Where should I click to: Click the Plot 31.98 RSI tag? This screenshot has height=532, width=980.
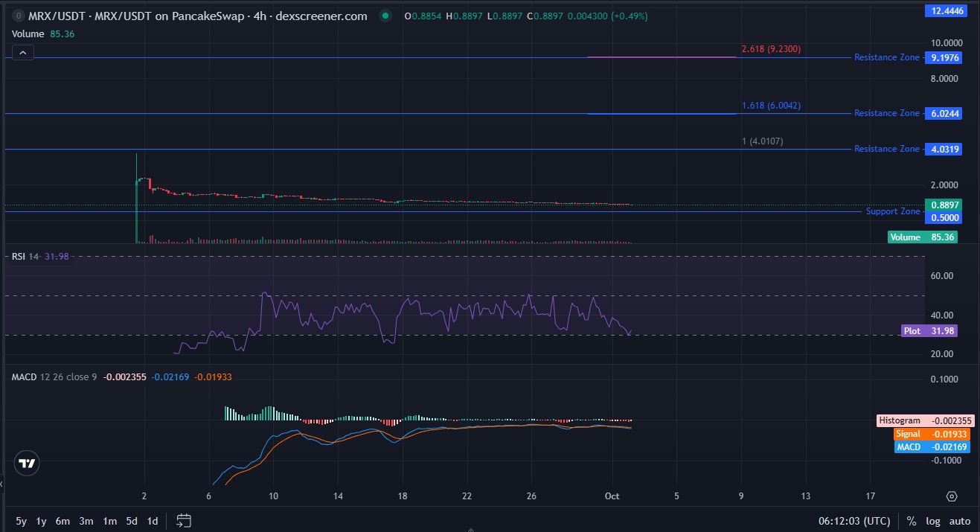point(929,331)
